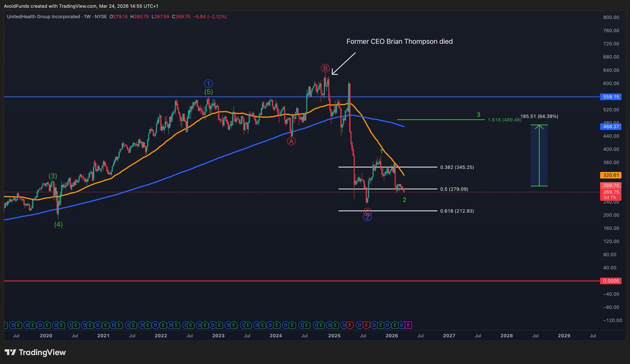The image size is (630, 364).
Task: Click the 2022 time axis label
Action: [161, 335]
